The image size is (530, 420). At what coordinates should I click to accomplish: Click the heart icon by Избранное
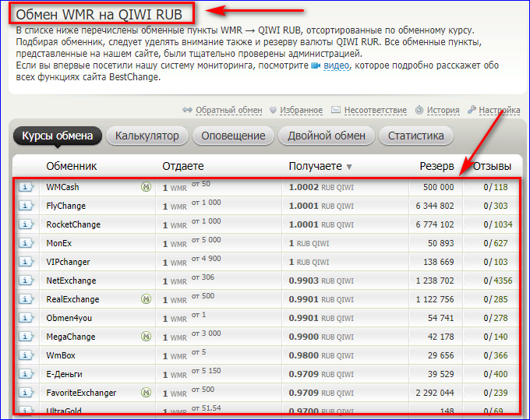[273, 110]
